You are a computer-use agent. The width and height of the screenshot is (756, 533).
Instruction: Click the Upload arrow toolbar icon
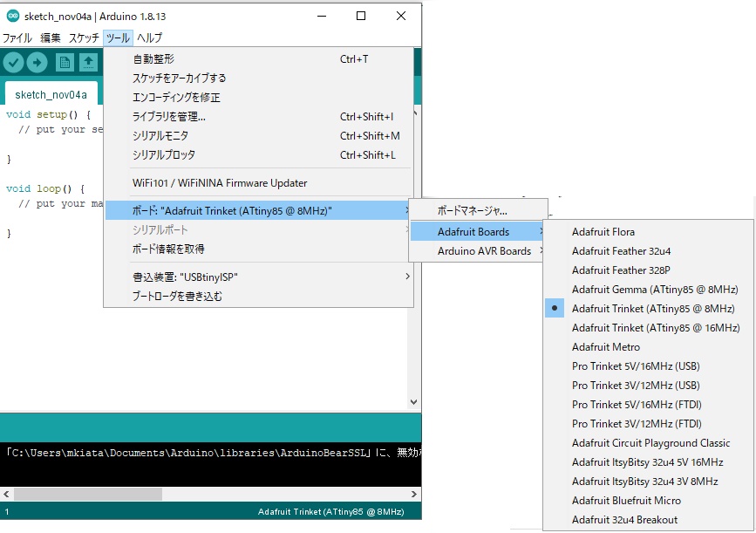[37, 62]
